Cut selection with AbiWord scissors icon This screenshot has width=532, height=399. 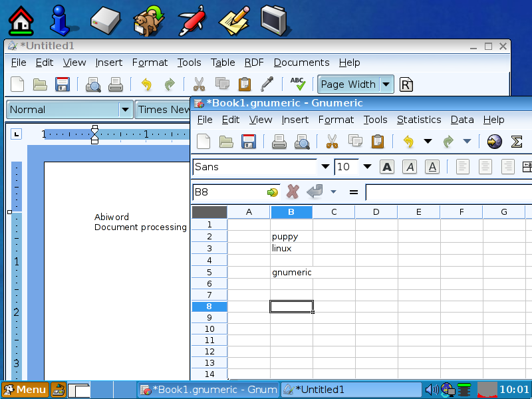199,84
